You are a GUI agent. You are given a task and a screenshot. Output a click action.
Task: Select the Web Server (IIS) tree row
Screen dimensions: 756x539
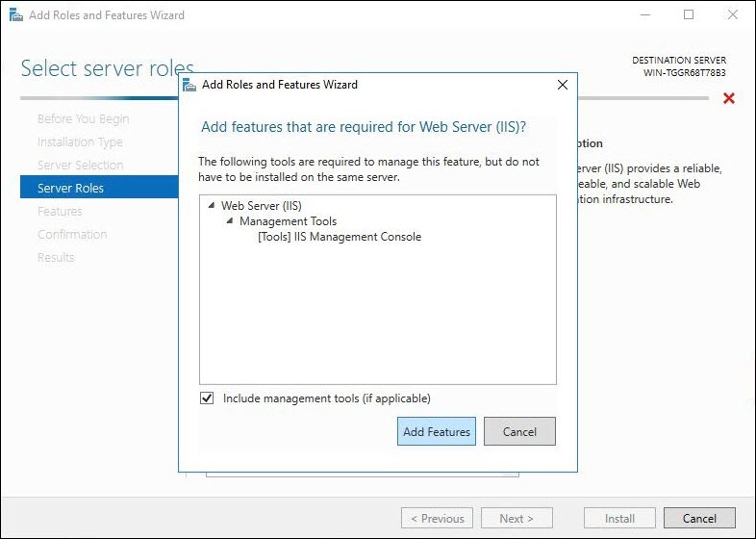(x=262, y=206)
